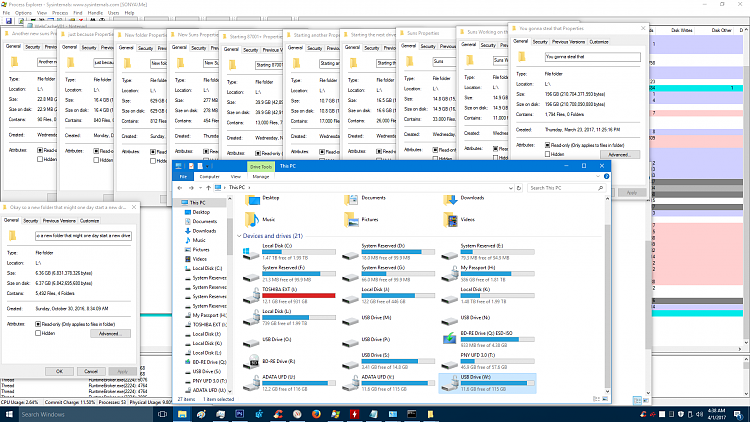Viewport: 750px width, 422px height.
Task: Open the Music folder icon in This PC
Action: coord(252,220)
